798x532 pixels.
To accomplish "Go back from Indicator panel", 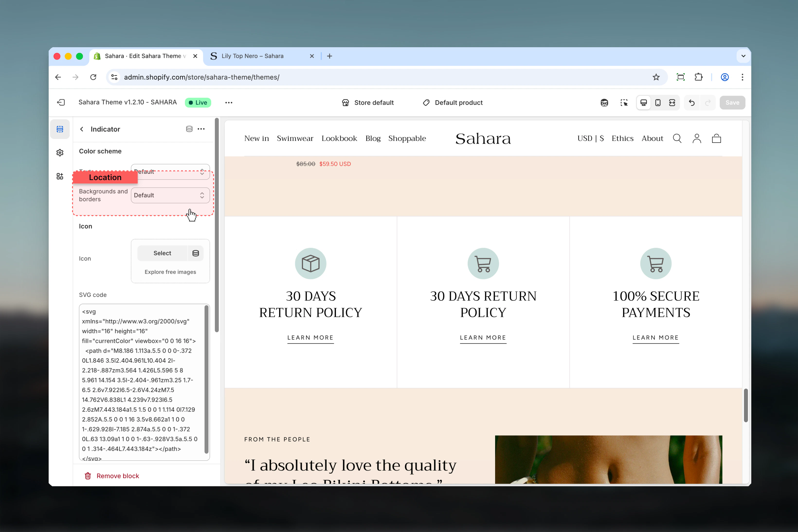I will click(82, 129).
